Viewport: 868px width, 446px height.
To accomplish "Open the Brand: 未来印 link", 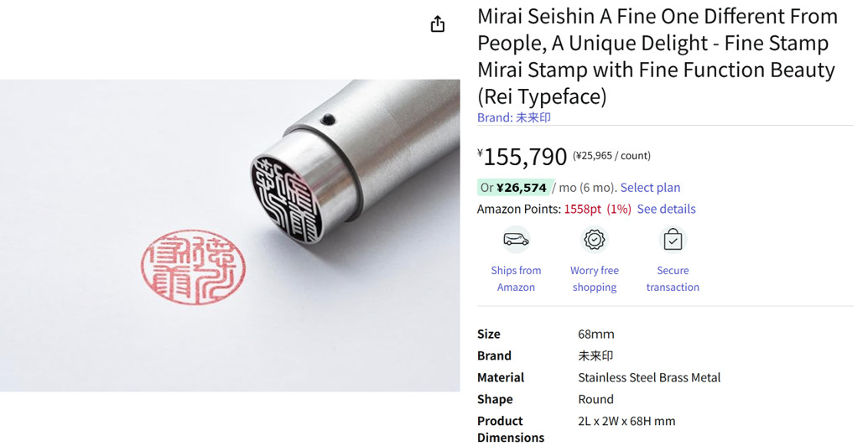I will click(513, 118).
